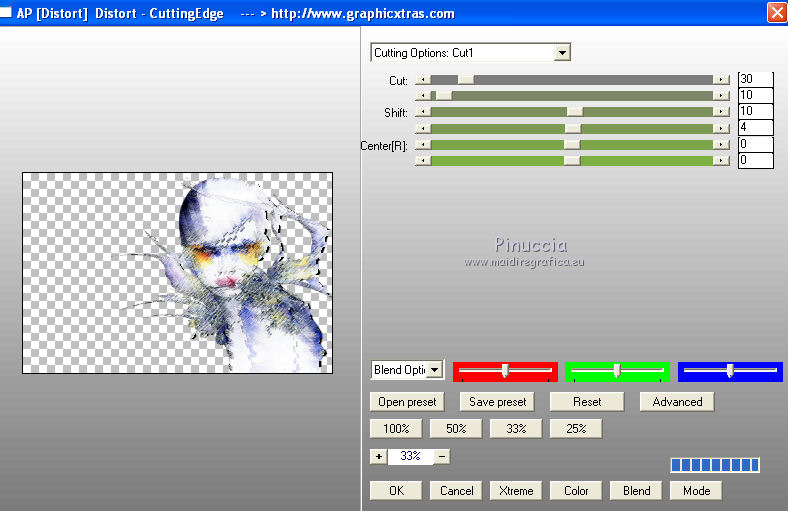The image size is (788, 511).
Task: Click the red channel slider
Action: pos(505,371)
